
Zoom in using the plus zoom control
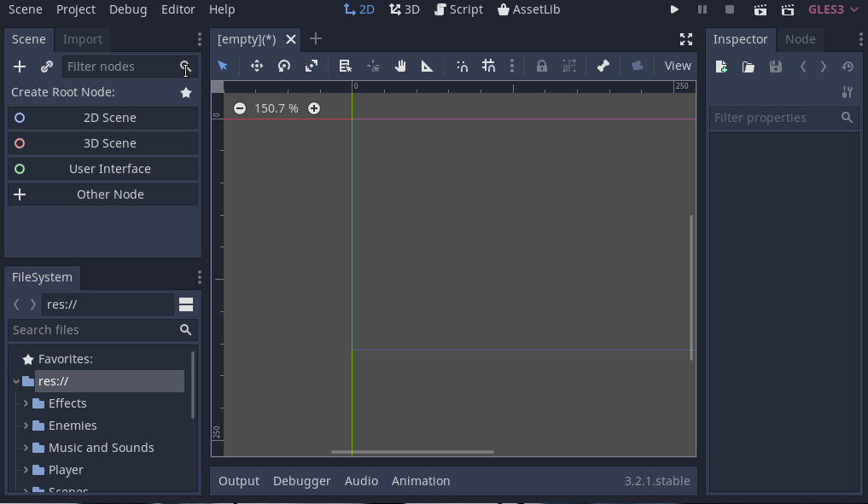click(x=314, y=108)
